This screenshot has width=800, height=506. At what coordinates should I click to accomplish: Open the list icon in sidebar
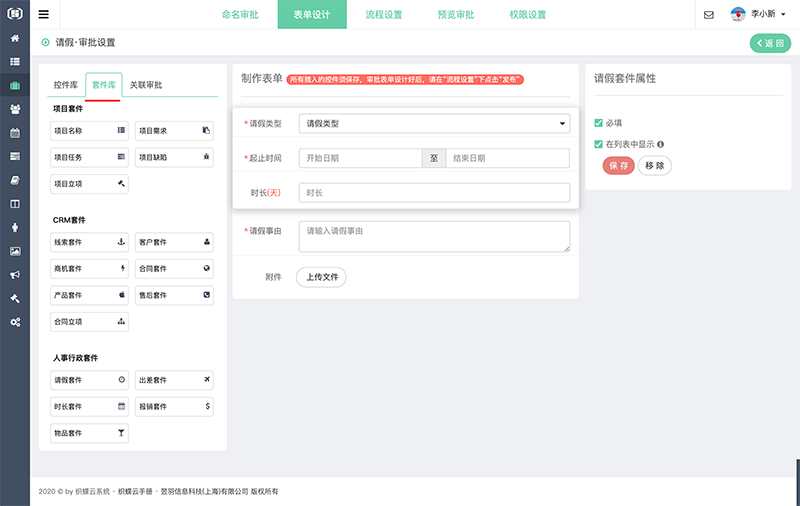tap(15, 62)
